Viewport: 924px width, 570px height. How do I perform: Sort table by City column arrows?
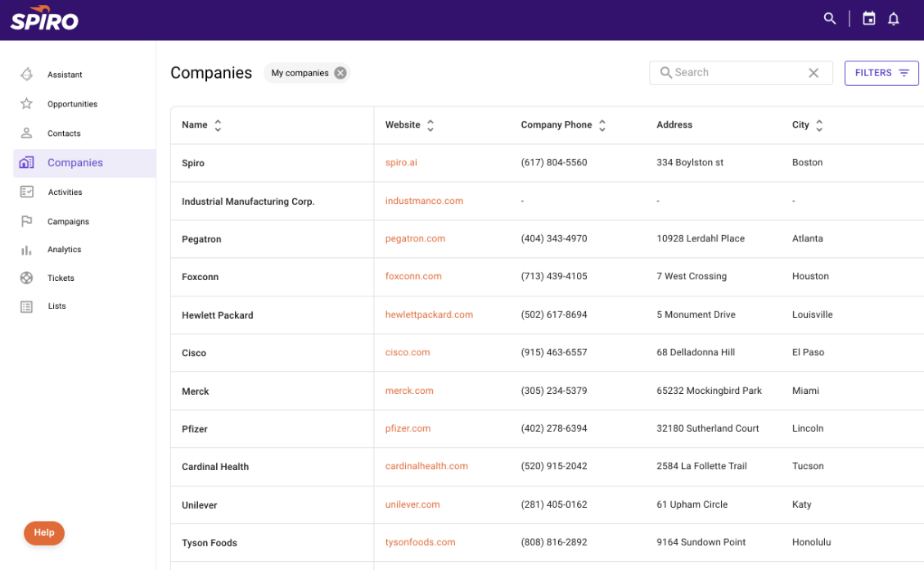coord(819,125)
